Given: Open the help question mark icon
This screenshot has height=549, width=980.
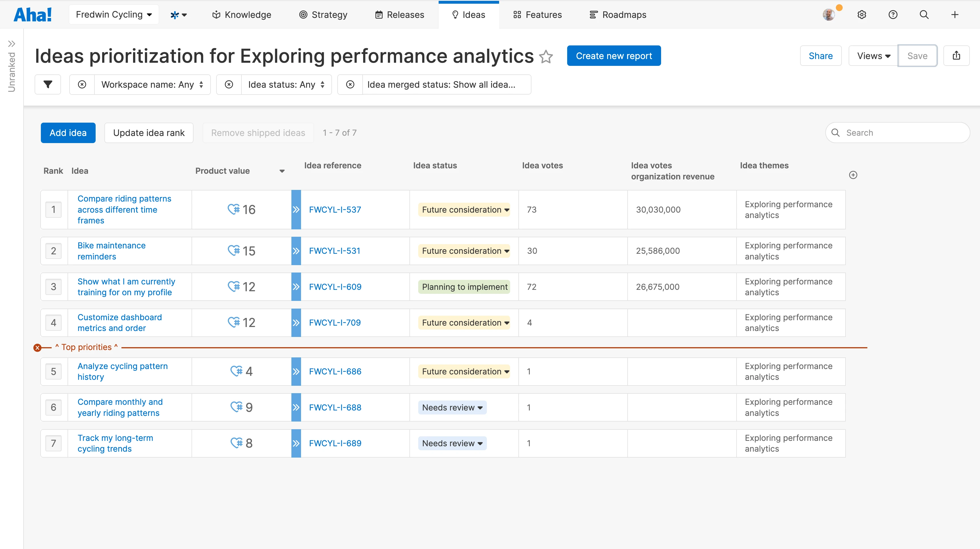Looking at the screenshot, I should point(893,15).
